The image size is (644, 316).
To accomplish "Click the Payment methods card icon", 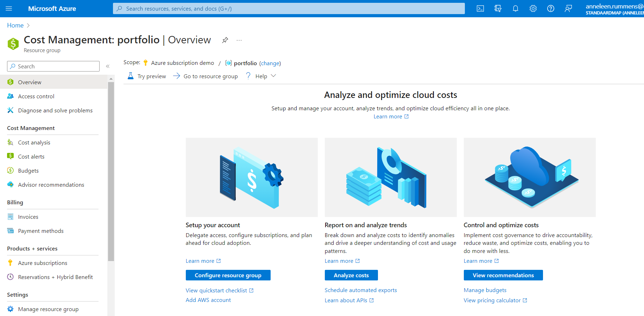I will pyautogui.click(x=11, y=231).
